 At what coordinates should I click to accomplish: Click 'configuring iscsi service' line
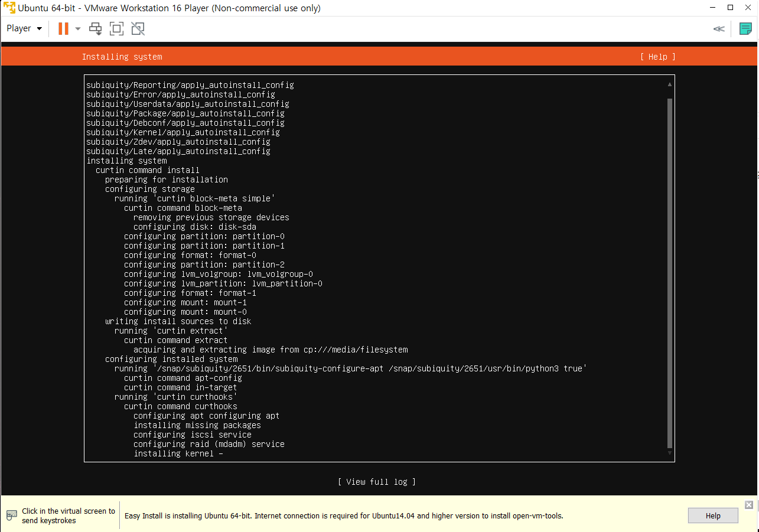point(193,435)
